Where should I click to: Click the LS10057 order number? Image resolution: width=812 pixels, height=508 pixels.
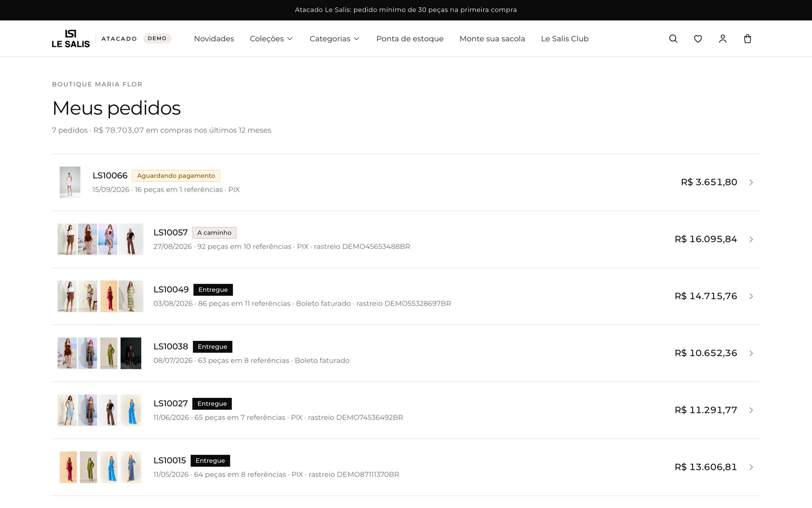[171, 232]
